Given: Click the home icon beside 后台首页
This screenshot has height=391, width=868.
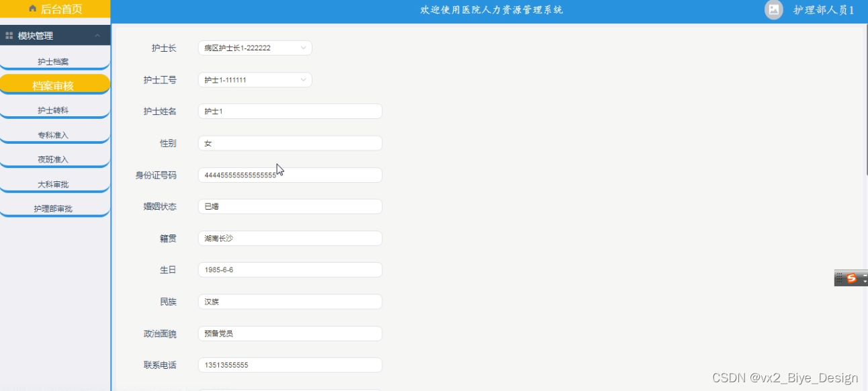Looking at the screenshot, I should click(32, 9).
